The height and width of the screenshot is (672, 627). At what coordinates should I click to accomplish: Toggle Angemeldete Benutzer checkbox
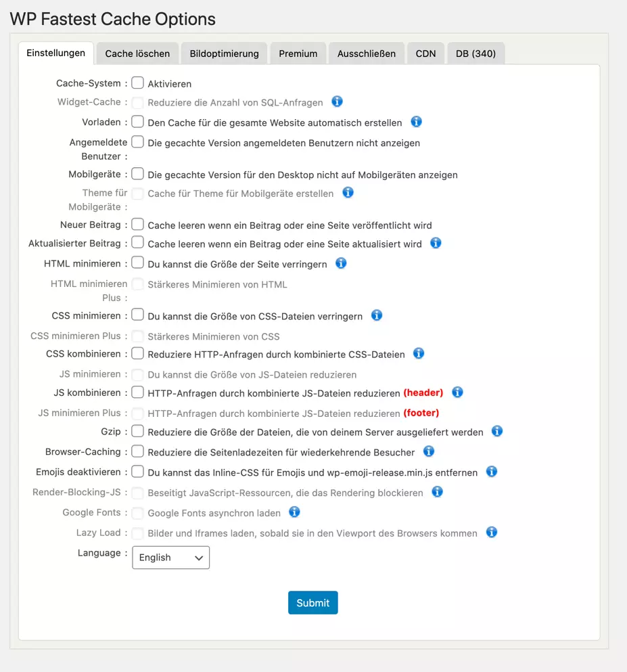[137, 142]
